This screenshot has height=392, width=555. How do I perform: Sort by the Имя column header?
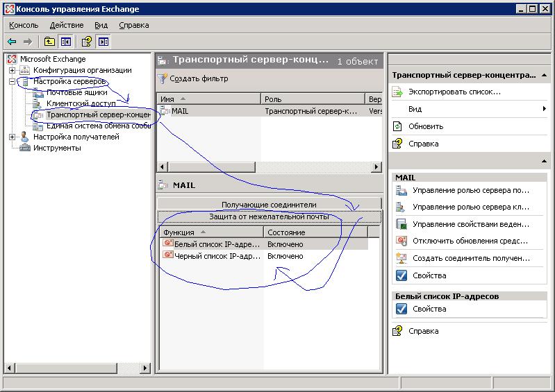click(x=208, y=99)
